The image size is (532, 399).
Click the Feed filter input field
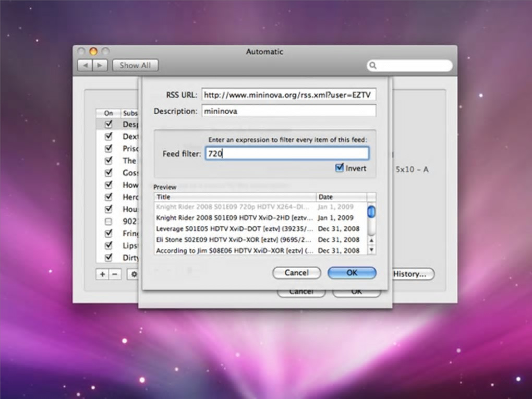[287, 153]
